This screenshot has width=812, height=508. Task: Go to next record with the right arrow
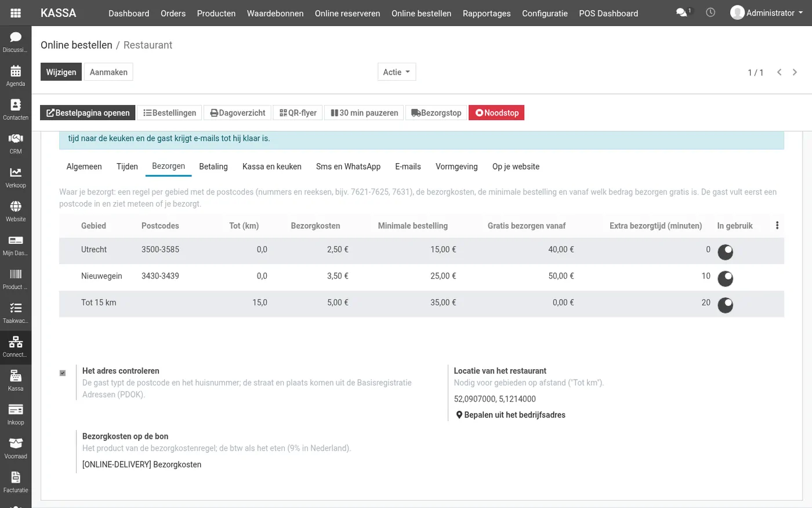[x=795, y=72]
